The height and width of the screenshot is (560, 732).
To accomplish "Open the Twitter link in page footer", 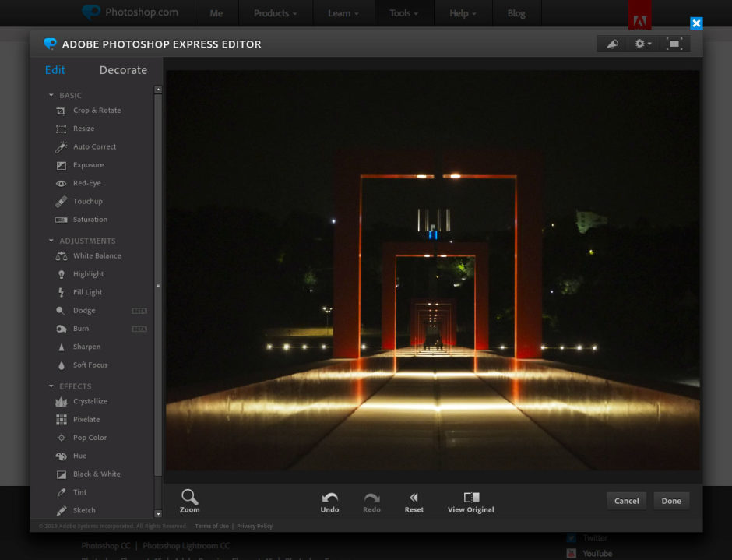I will click(x=595, y=538).
